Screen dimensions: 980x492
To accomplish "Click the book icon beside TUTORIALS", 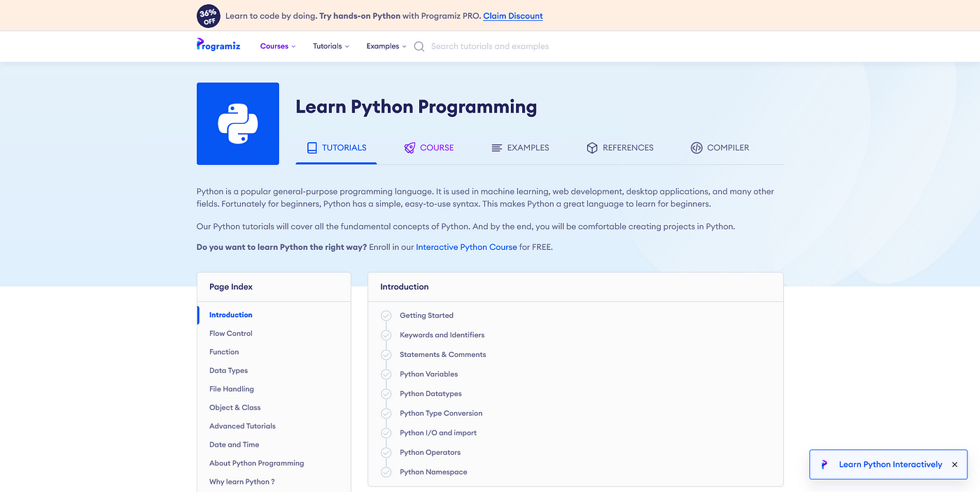I will (x=312, y=148).
